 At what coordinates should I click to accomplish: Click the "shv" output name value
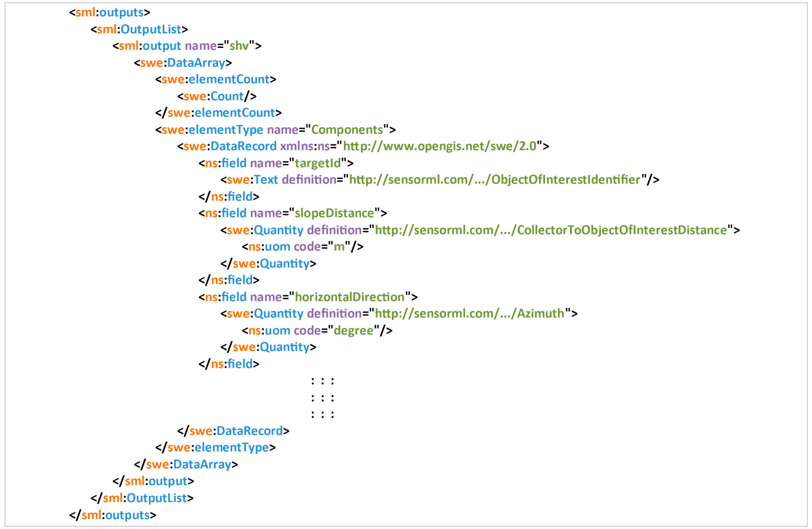click(x=239, y=46)
